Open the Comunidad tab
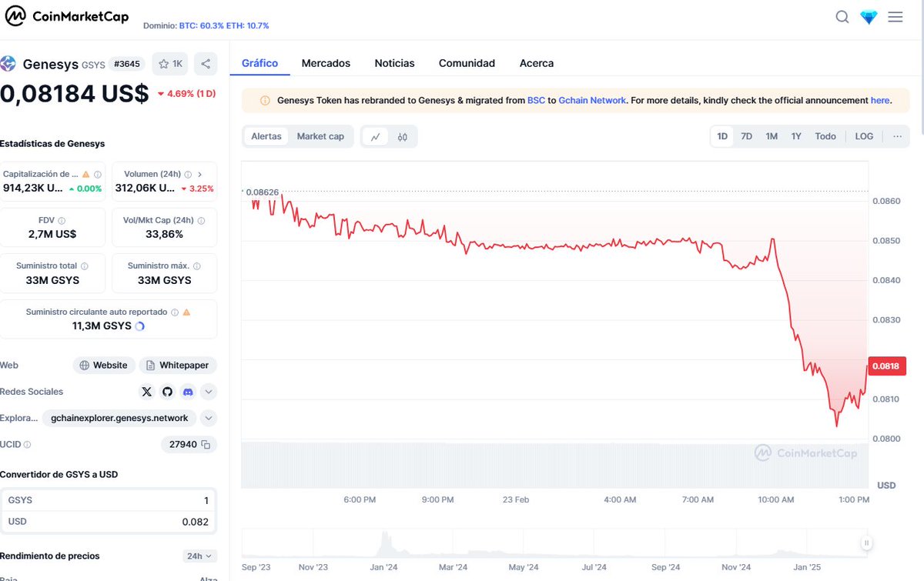924x581 pixels. tap(467, 63)
